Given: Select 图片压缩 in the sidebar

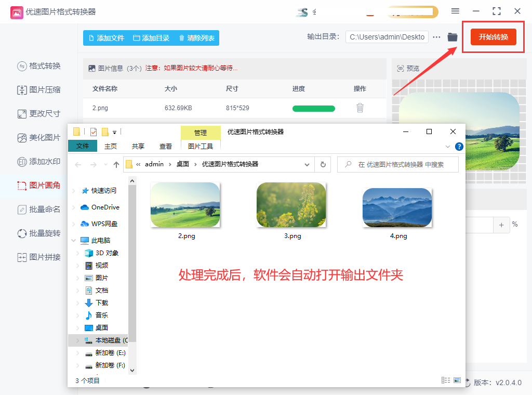Looking at the screenshot, I should coord(39,90).
